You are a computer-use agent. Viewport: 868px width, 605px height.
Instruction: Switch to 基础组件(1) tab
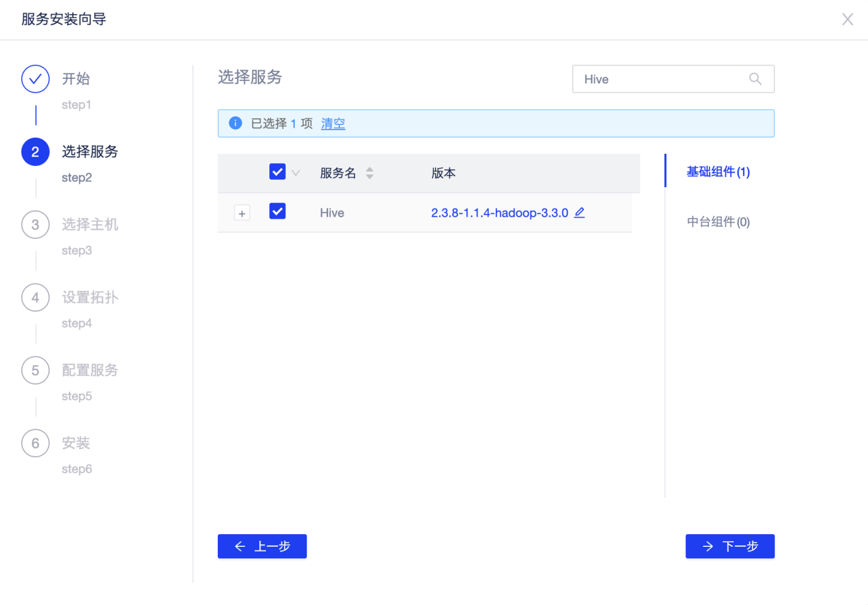pos(718,172)
